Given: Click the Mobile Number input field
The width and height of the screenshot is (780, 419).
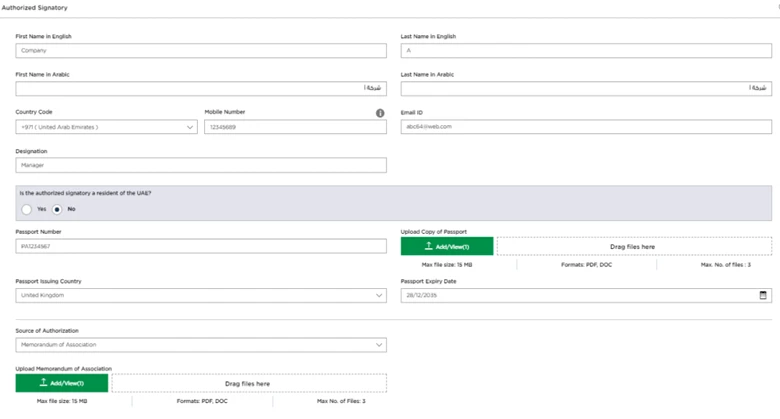Looking at the screenshot, I should tap(295, 127).
